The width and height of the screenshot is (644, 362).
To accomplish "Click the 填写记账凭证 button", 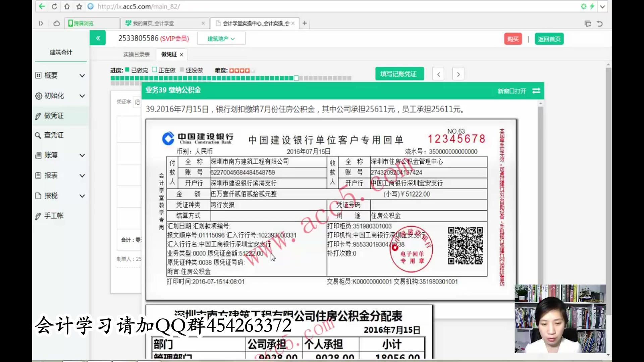I will point(399,73).
